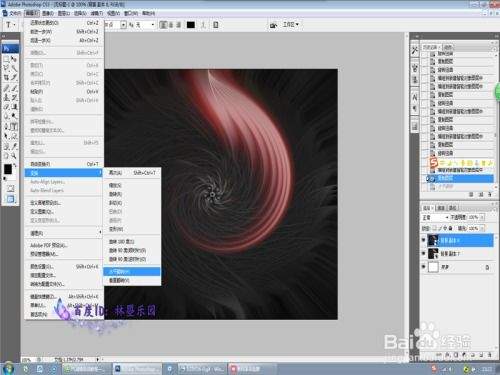Create new snapshot in History panel
This screenshot has width=500, height=375.
coord(480,194)
